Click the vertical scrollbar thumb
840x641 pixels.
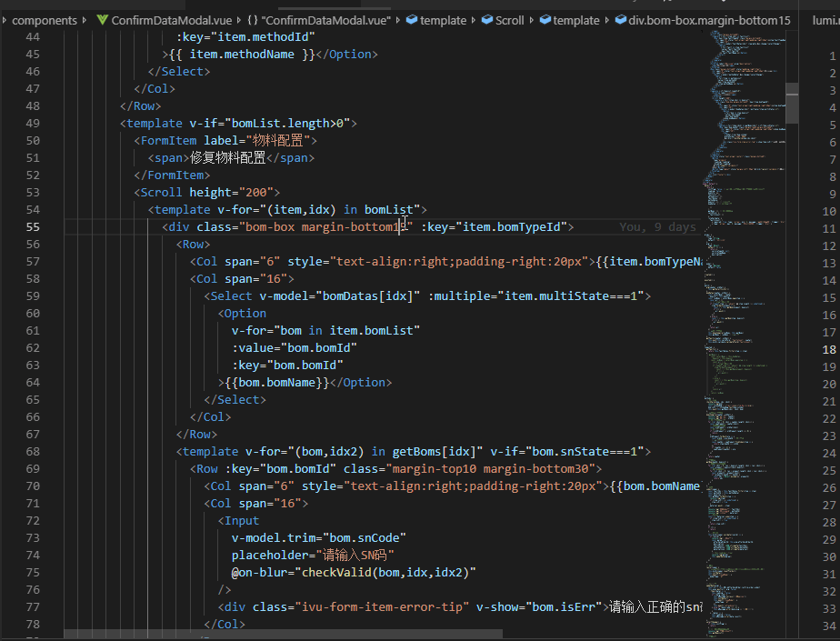[x=792, y=103]
